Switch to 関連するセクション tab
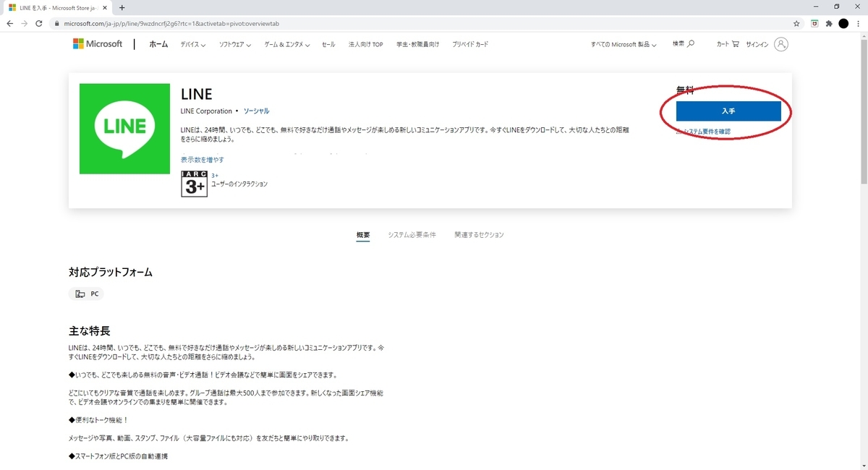This screenshot has width=868, height=470. click(x=479, y=235)
